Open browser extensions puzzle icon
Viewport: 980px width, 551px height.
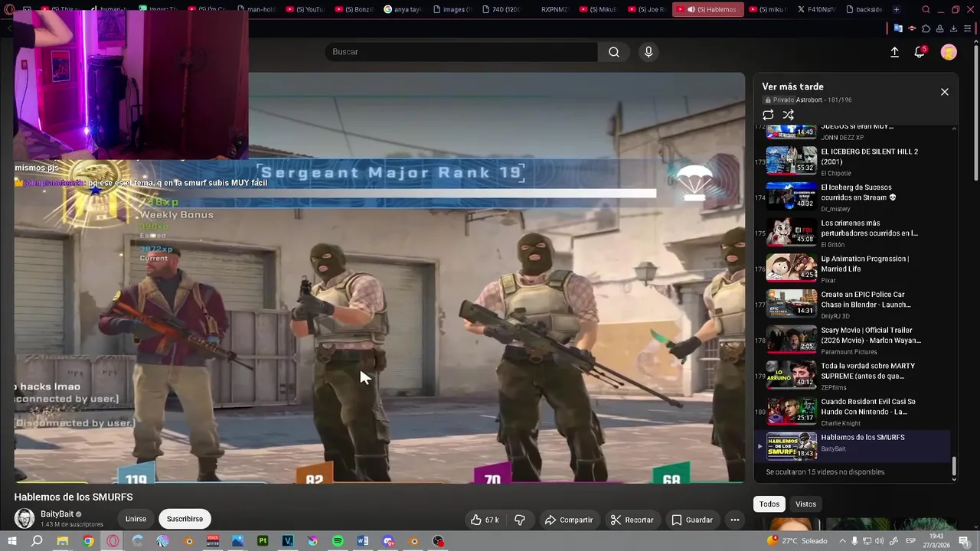pyautogui.click(x=926, y=29)
